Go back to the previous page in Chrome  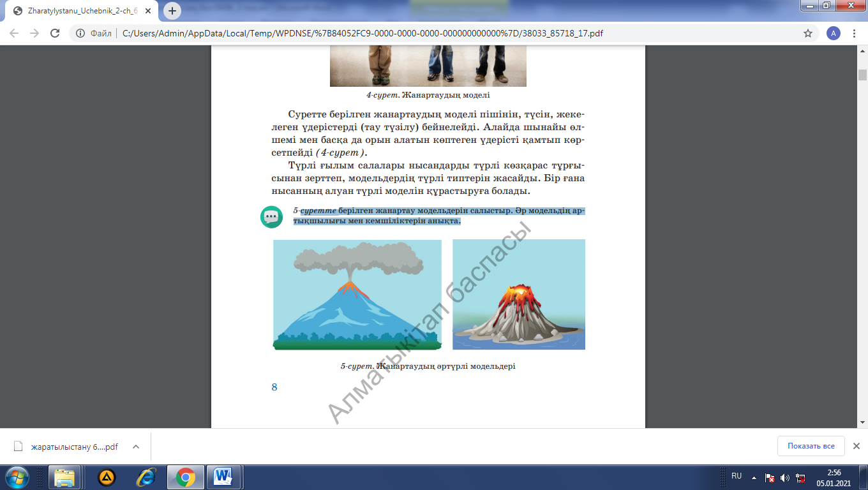tap(14, 33)
